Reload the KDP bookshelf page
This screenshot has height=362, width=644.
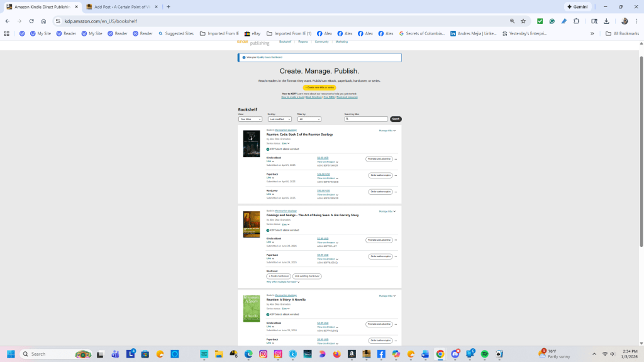31,21
